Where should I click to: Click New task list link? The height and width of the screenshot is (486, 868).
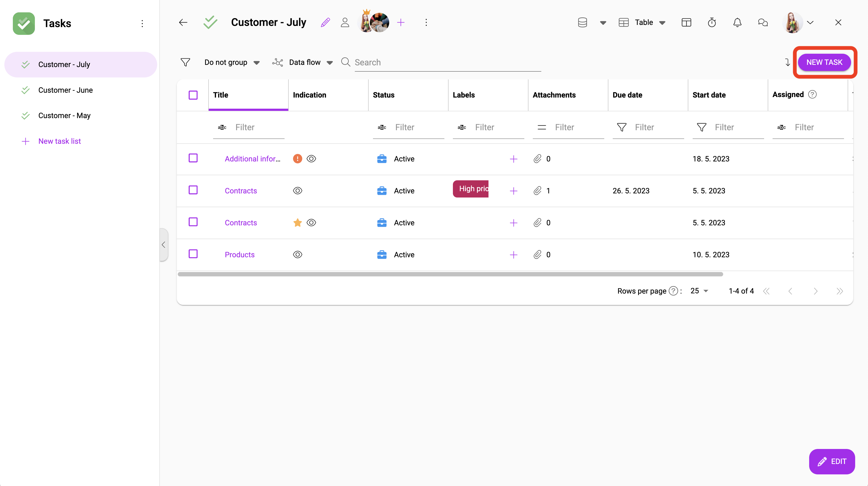coord(59,141)
